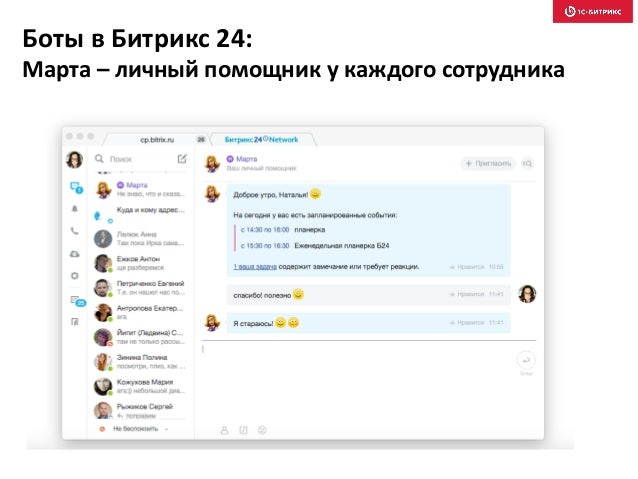Open the Рыжиков Сергей conversation

coord(140,410)
